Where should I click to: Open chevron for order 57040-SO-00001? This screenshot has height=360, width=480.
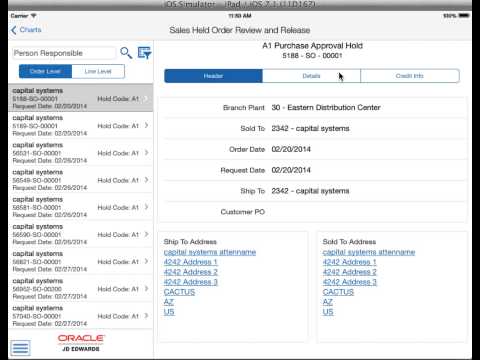pos(147,316)
